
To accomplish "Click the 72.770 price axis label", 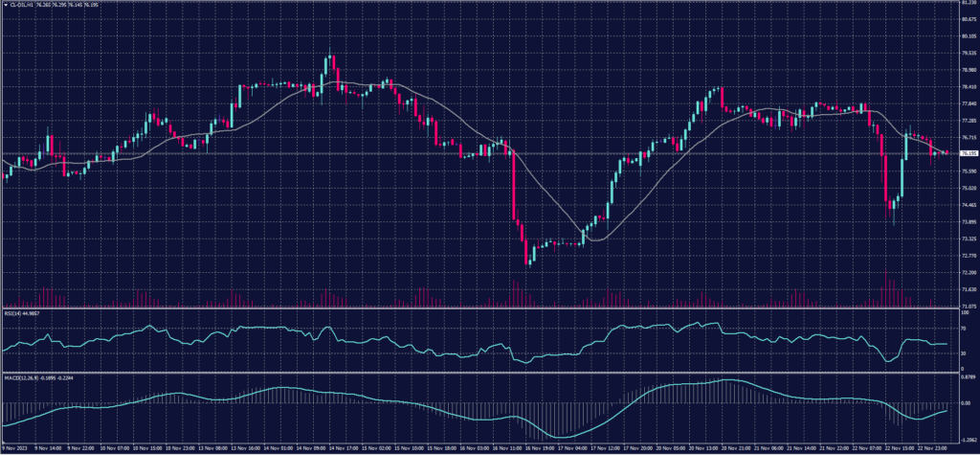I will click(968, 256).
